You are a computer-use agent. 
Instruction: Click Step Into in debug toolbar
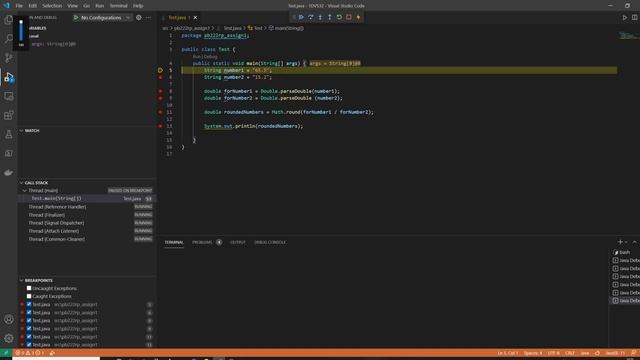(320, 17)
